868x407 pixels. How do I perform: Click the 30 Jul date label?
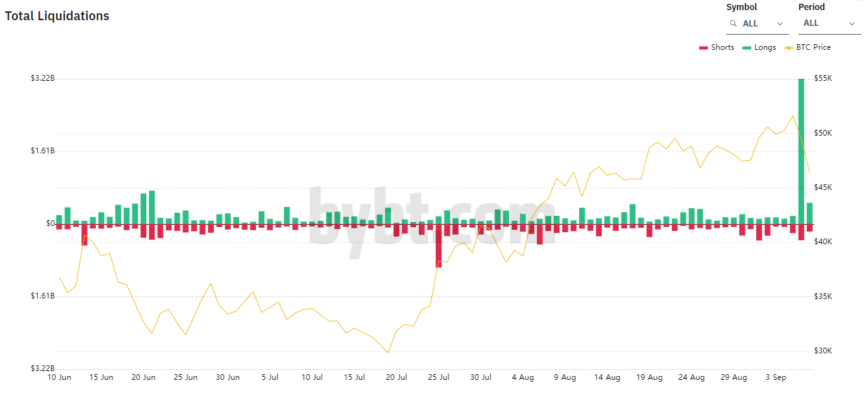click(x=481, y=377)
